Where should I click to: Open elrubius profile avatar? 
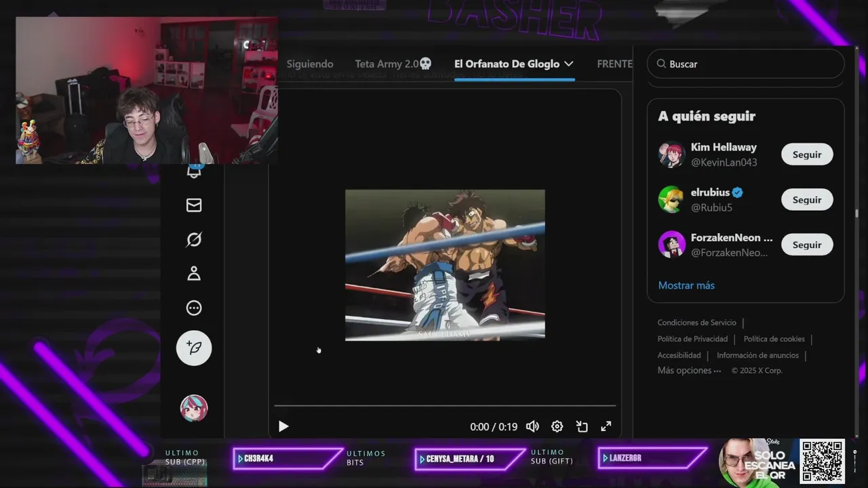pos(671,200)
